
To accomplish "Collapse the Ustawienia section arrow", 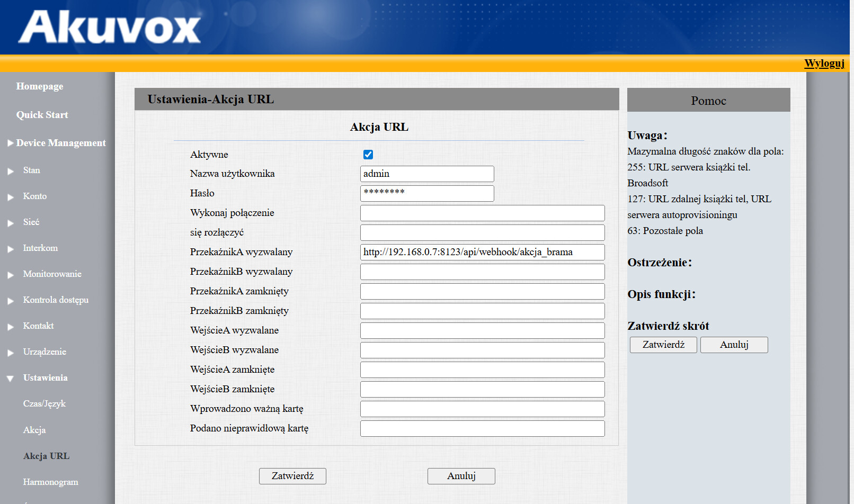I will tap(10, 379).
